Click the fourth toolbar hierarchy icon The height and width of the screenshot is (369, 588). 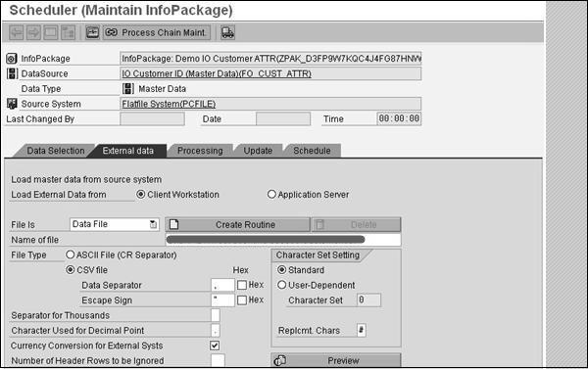69,32
